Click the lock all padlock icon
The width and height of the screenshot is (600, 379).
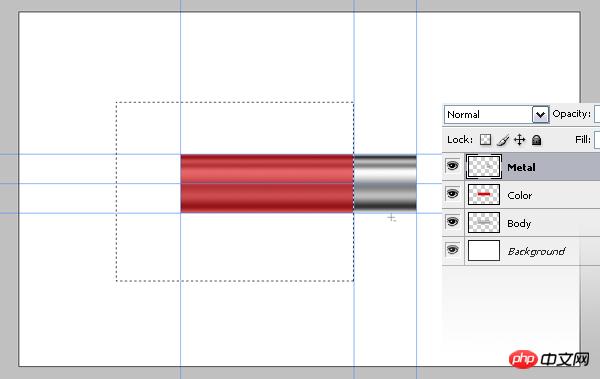[536, 140]
